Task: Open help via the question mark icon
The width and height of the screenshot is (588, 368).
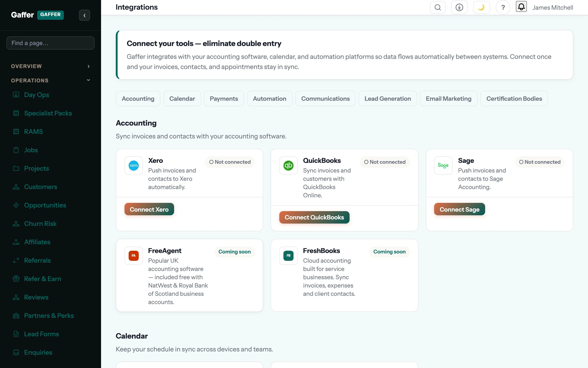Action: [x=503, y=7]
